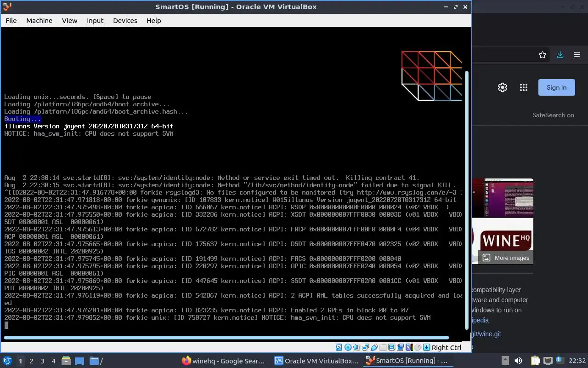Screen dimensions: 588x368
Task: Open the Input menu
Action: coord(95,21)
